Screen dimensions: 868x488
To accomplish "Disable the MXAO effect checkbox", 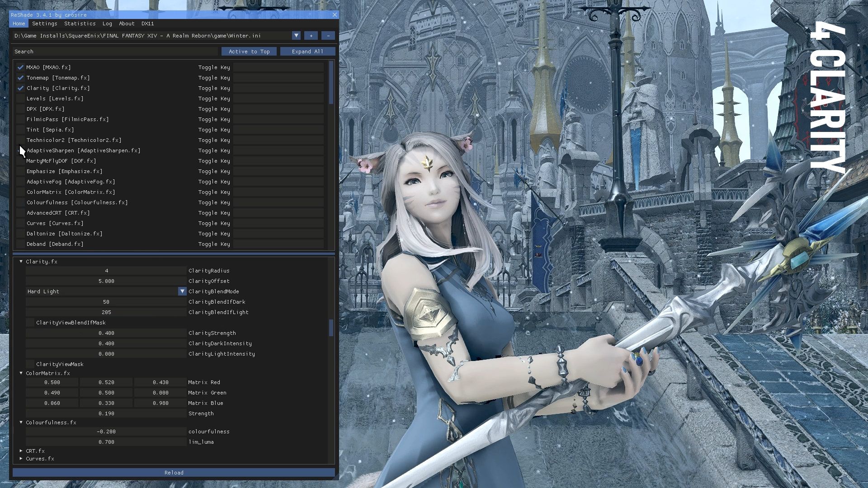I will click(x=20, y=67).
